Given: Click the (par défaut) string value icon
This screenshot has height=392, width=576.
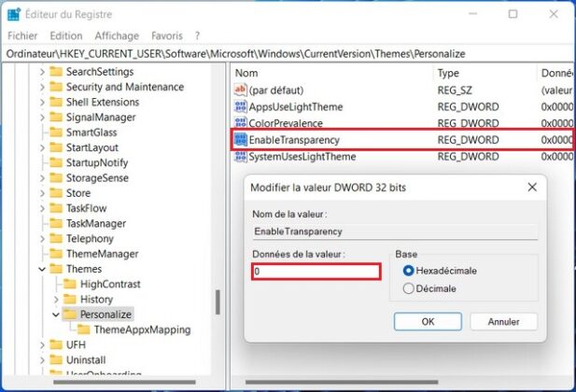Looking at the screenshot, I should coord(241,90).
